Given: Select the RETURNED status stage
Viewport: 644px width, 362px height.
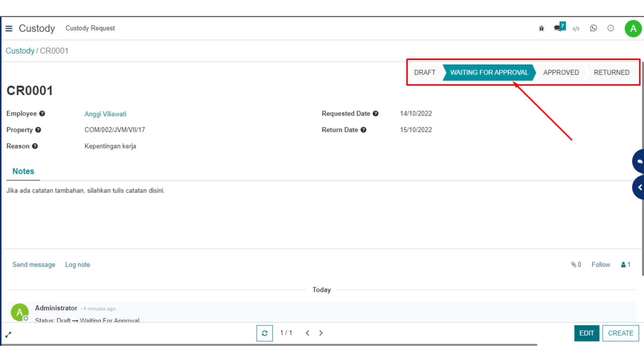Looking at the screenshot, I should pos(612,72).
